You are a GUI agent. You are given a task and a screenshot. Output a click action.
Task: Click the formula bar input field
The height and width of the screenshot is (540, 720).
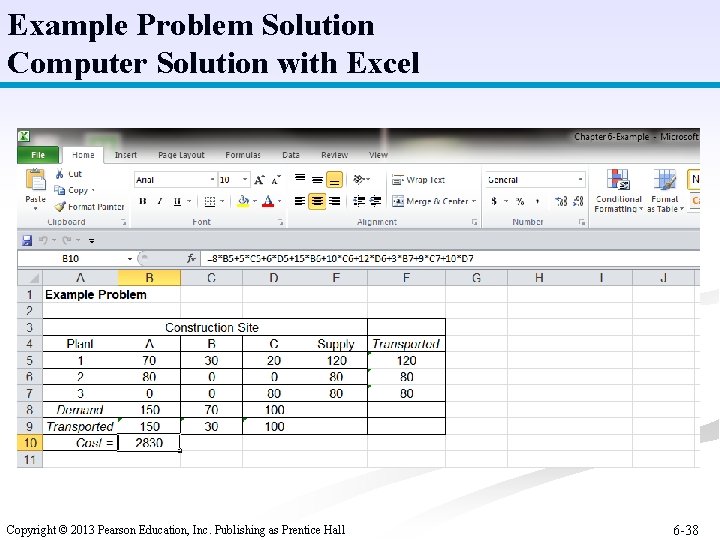451,259
